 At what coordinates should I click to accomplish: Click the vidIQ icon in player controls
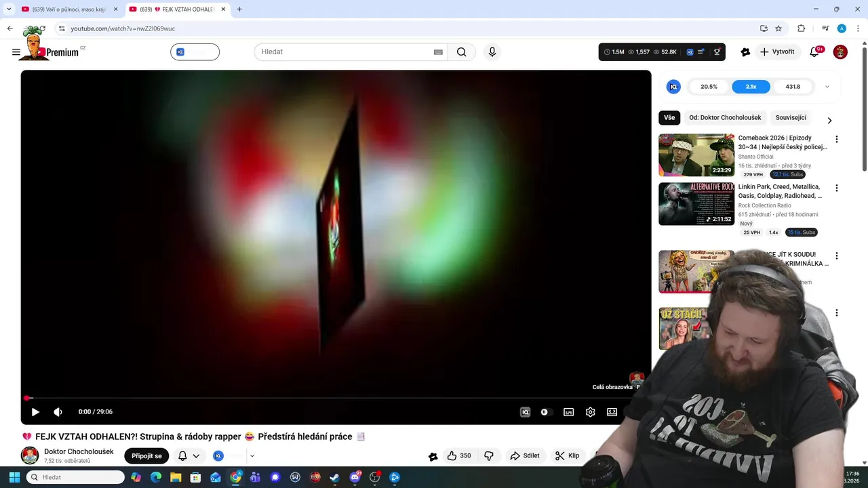pos(525,412)
